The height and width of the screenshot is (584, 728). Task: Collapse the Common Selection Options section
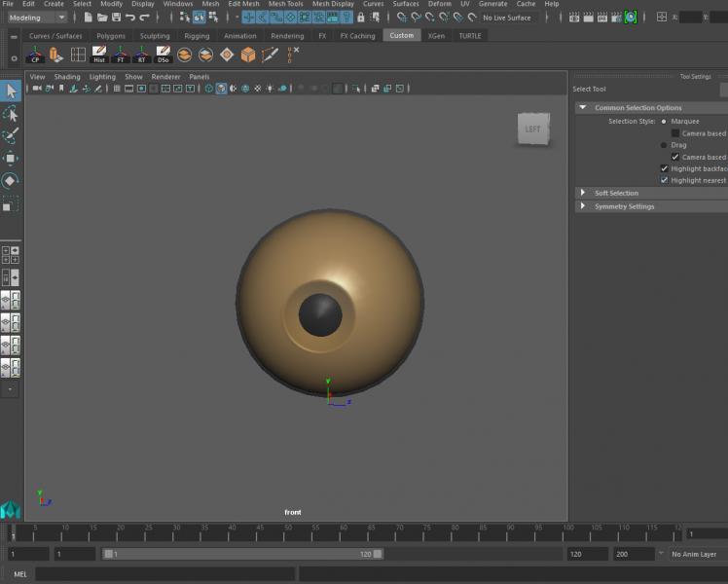tap(583, 108)
